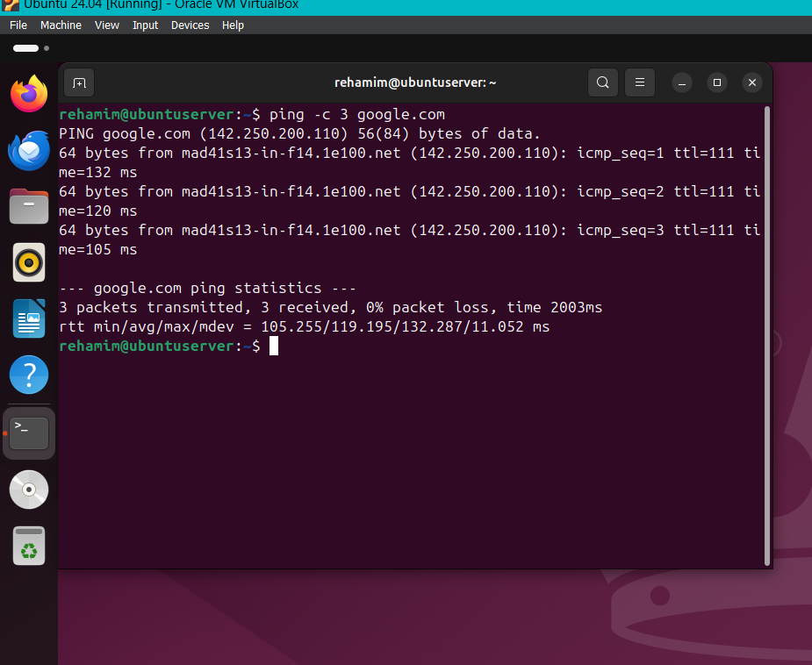Close the terminal window
Viewport: 812px width, 665px height.
[x=752, y=82]
